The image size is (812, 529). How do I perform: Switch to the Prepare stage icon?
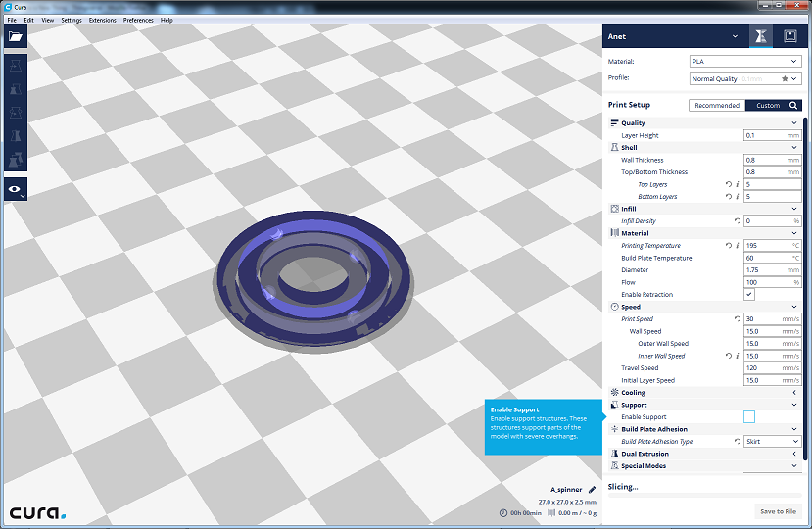pos(761,36)
